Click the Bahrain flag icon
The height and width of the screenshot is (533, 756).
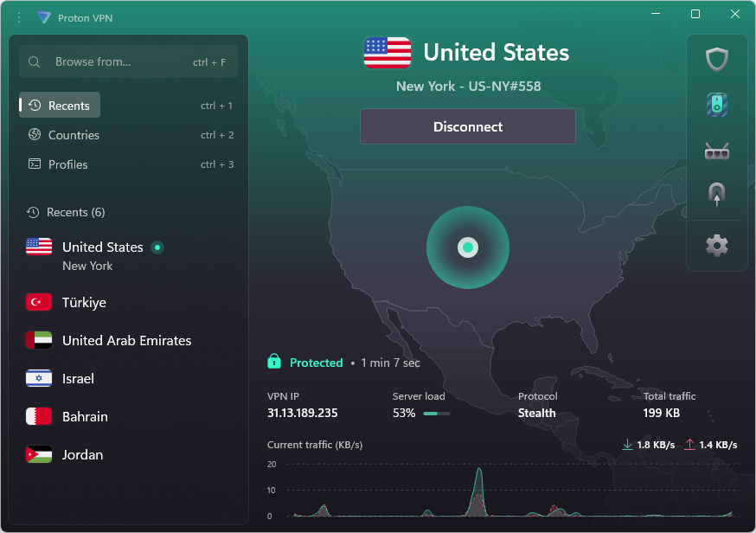pyautogui.click(x=39, y=416)
